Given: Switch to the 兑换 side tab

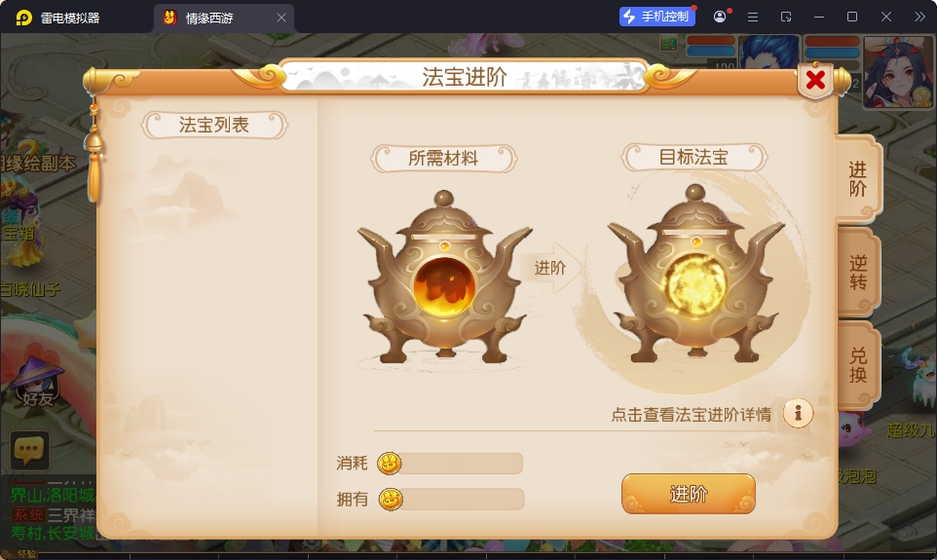Looking at the screenshot, I should coord(858,365).
